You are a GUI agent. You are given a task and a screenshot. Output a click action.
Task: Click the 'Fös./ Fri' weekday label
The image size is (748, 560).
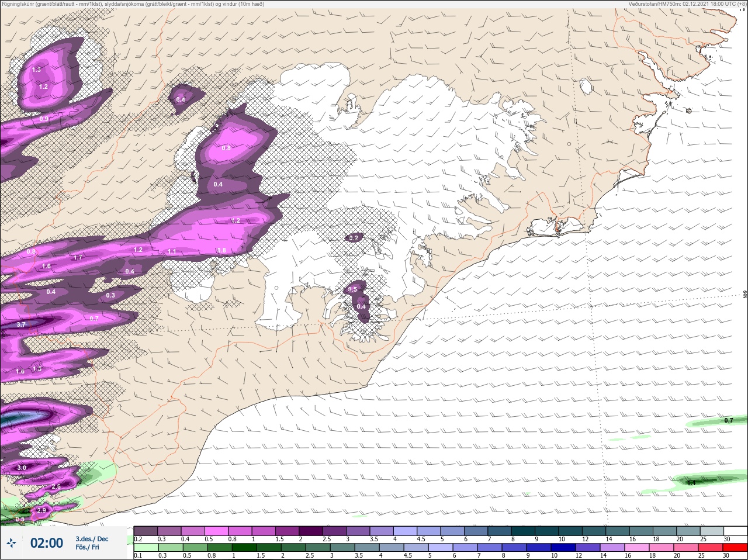click(87, 548)
